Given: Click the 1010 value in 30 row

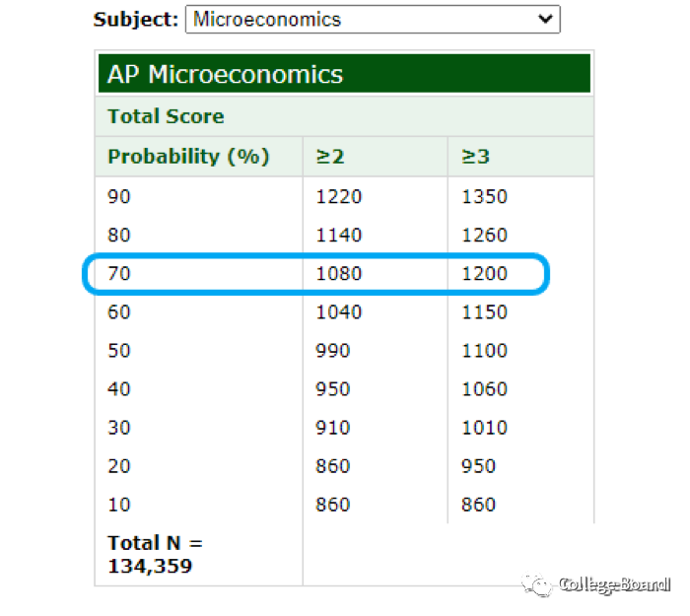Looking at the screenshot, I should [x=484, y=428].
